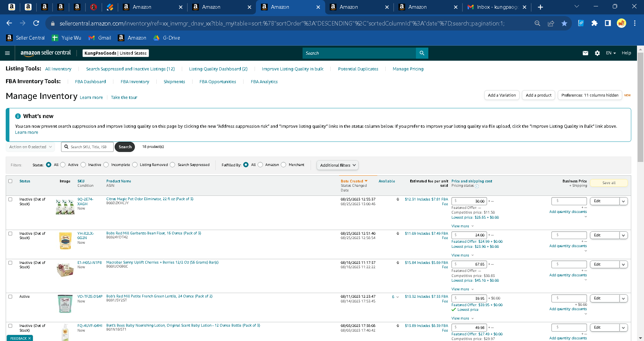Switch to Inbox Gmail browser tab
The height and width of the screenshot is (341, 644).
click(497, 7)
